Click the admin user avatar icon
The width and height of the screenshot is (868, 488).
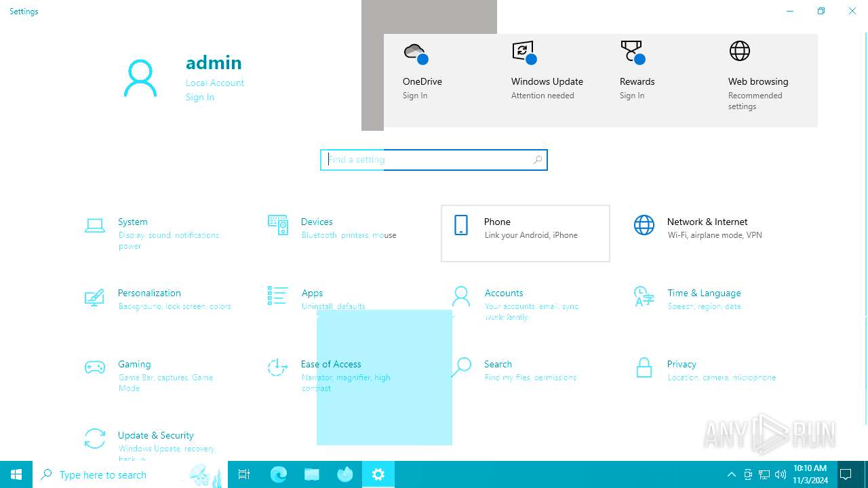click(x=140, y=78)
